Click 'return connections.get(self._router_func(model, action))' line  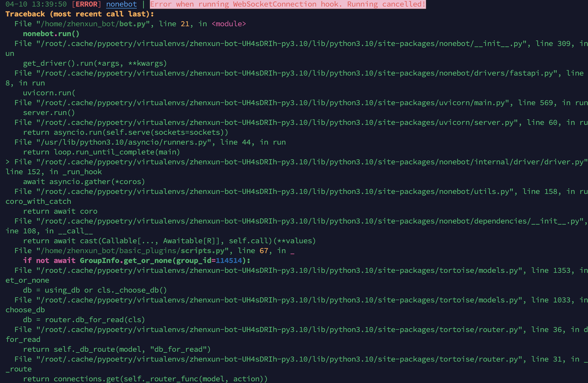point(145,379)
